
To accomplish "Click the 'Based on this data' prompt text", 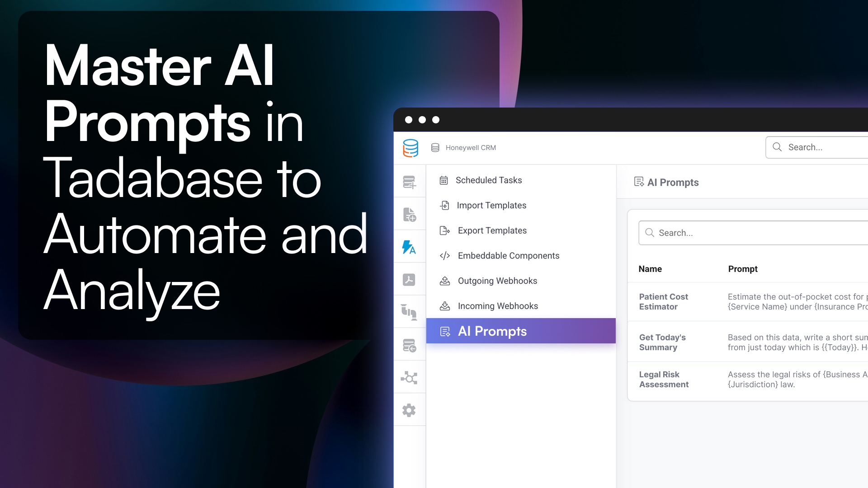I will pyautogui.click(x=797, y=342).
